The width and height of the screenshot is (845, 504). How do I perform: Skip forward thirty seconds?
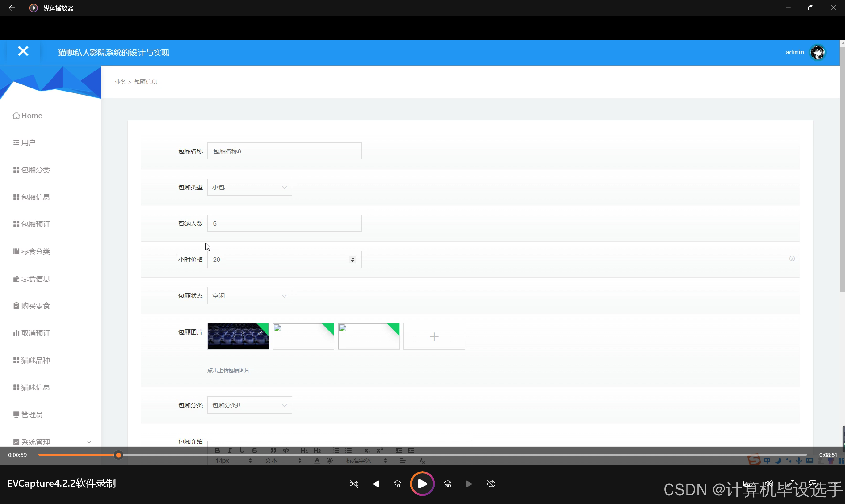coord(448,484)
